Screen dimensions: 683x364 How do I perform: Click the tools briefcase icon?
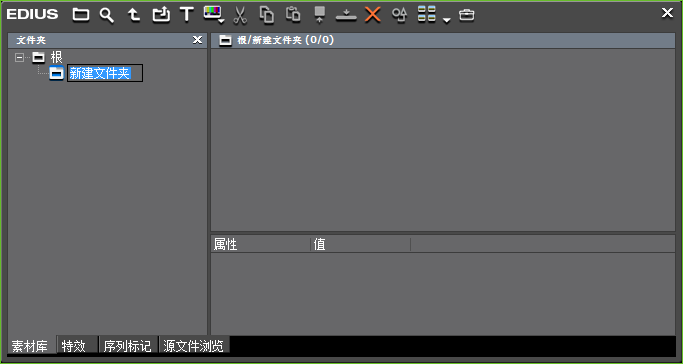pos(467,15)
